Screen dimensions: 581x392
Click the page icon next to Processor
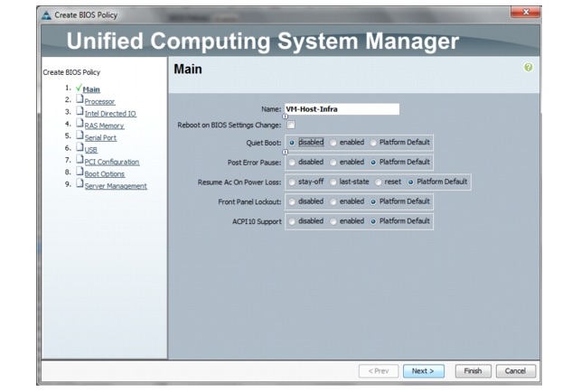[x=80, y=99]
